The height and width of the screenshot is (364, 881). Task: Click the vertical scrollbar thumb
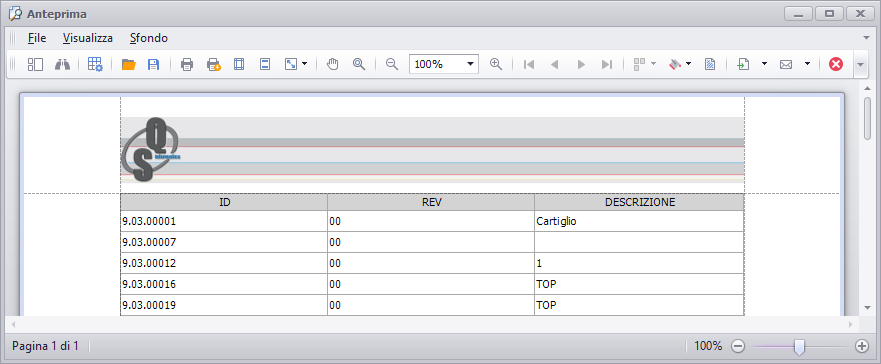(868, 118)
